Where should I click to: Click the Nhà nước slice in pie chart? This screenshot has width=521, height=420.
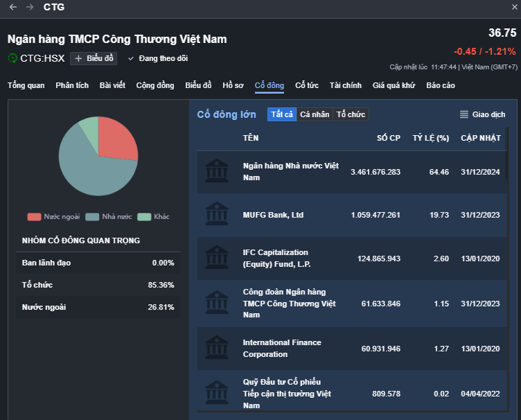(90, 170)
